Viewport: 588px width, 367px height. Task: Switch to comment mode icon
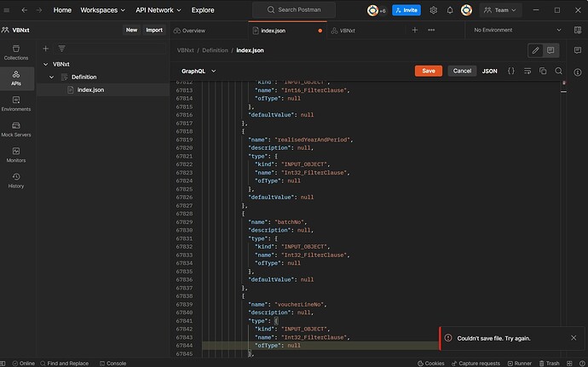pyautogui.click(x=551, y=50)
